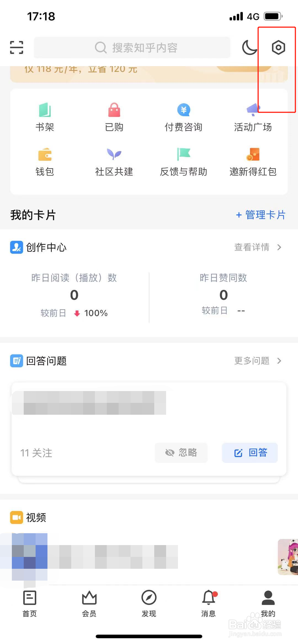The image size is (298, 644).
Task: Tap the 忽略 button with the eye-slash icon
Action: coord(181,452)
